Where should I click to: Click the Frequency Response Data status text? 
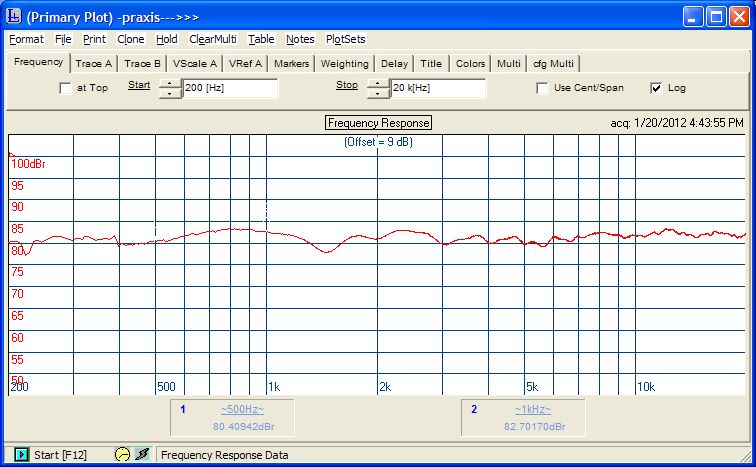tap(225, 455)
